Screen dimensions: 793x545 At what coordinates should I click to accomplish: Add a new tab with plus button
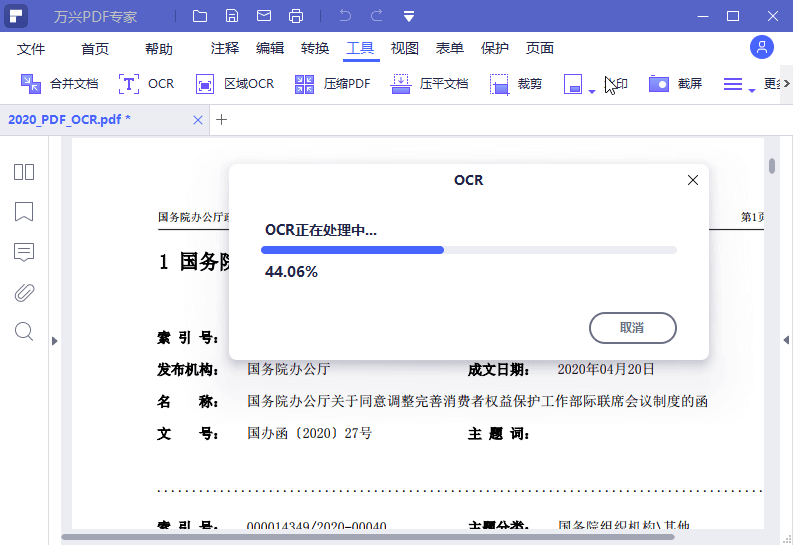coord(222,120)
